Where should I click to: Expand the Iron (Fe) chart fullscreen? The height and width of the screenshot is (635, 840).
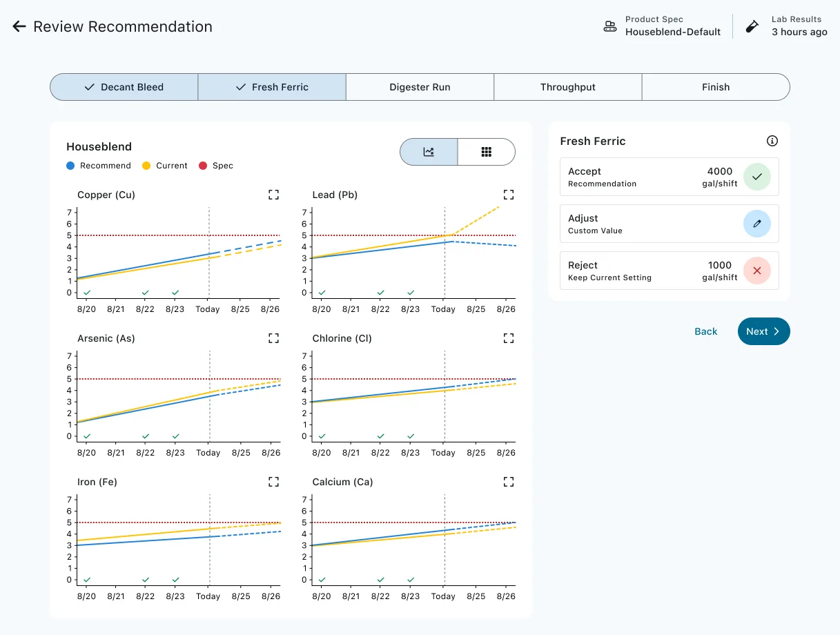(x=273, y=482)
